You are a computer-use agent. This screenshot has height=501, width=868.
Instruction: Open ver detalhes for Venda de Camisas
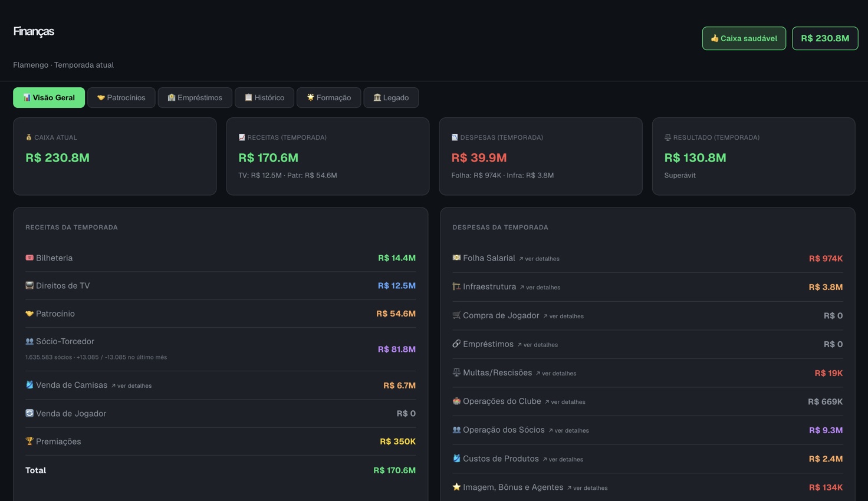131,386
